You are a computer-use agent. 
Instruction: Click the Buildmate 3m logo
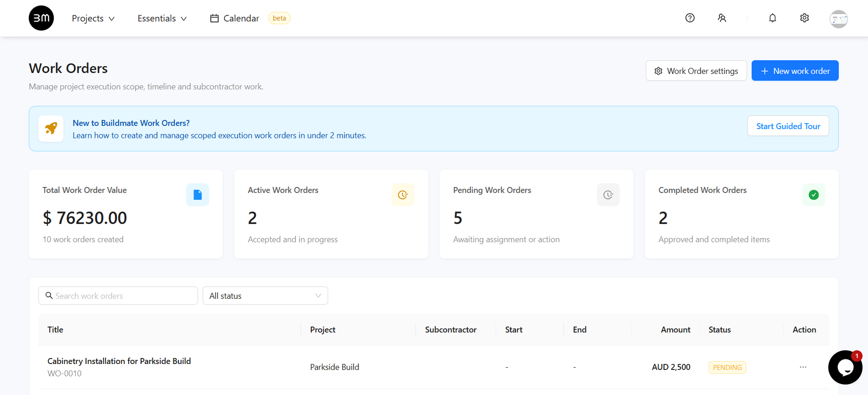[41, 18]
